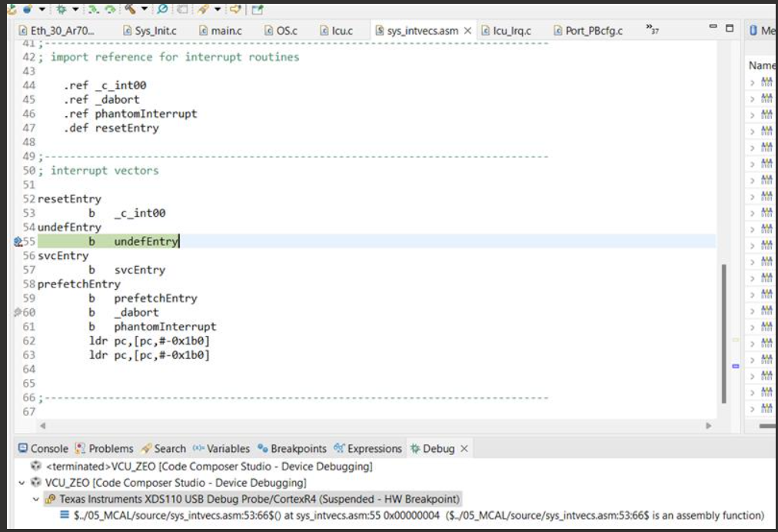Click the vertical scrollbar thumb of editor
Viewport: 778px width, 532px height.
click(x=724, y=334)
